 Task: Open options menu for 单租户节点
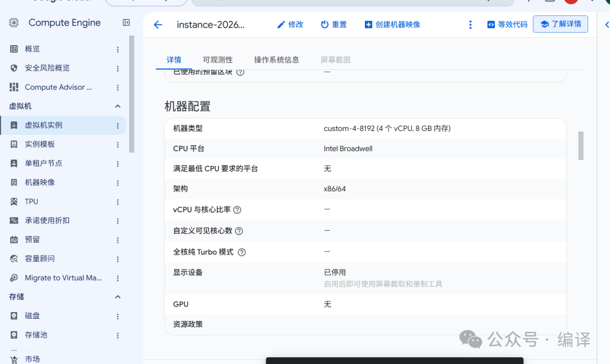(x=118, y=164)
